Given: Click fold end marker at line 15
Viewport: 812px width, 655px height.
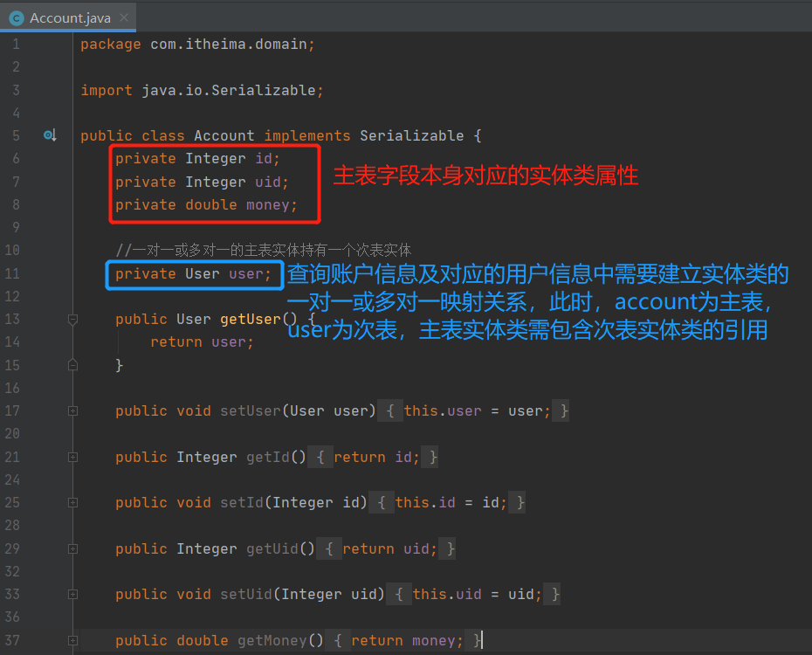Looking at the screenshot, I should pos(73,365).
